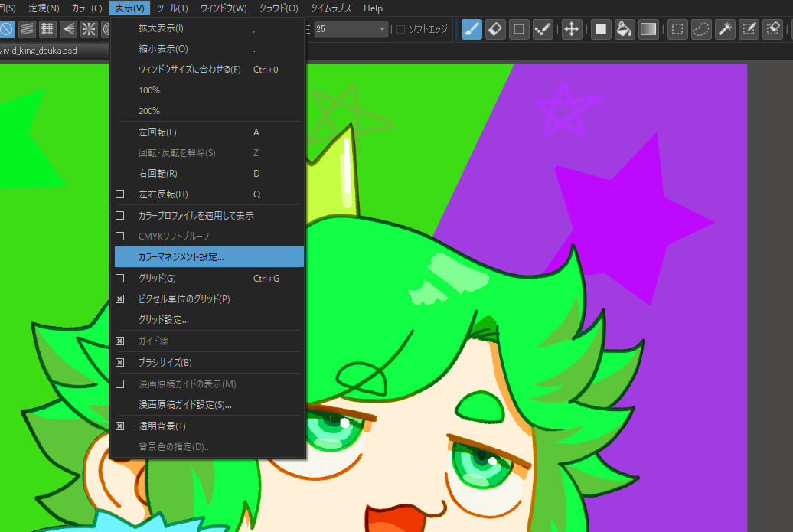Viewport: 793px width, 532px height.
Task: Open the Help menu
Action: (x=373, y=8)
